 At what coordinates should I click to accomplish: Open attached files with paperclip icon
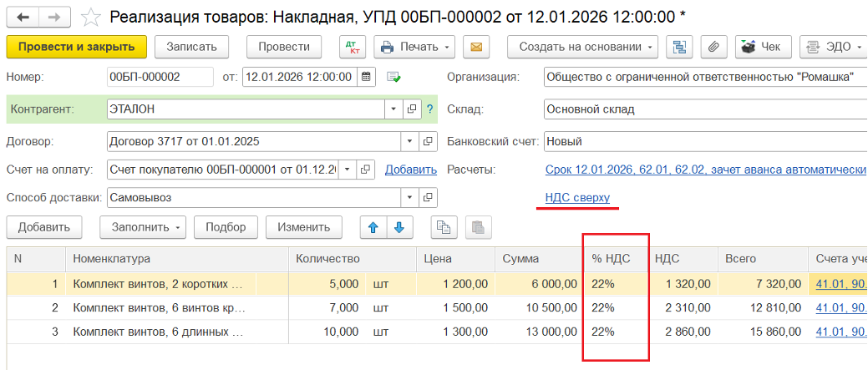[713, 47]
